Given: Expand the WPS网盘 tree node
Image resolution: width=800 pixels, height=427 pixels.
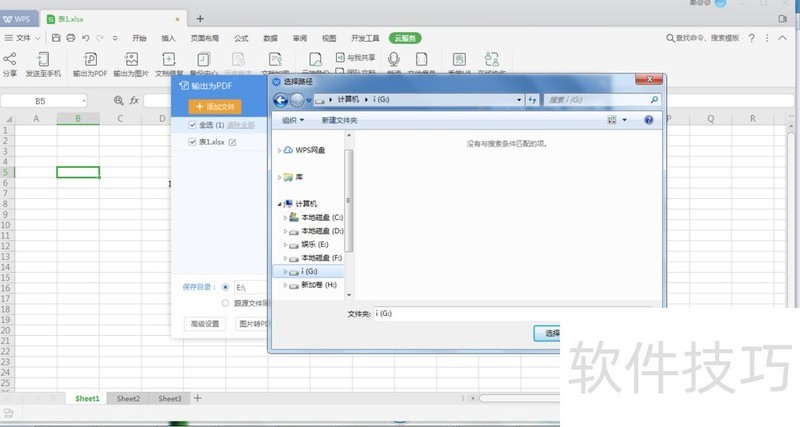Looking at the screenshot, I should pyautogui.click(x=279, y=150).
